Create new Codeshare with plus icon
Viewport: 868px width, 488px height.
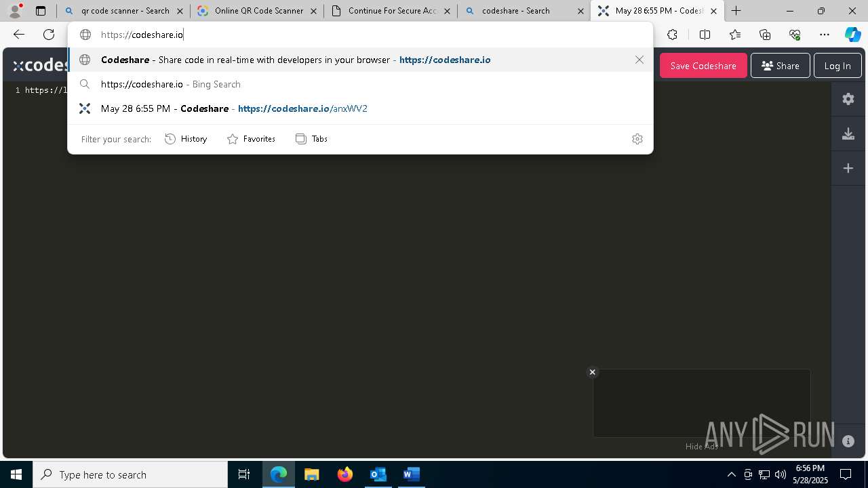point(848,168)
